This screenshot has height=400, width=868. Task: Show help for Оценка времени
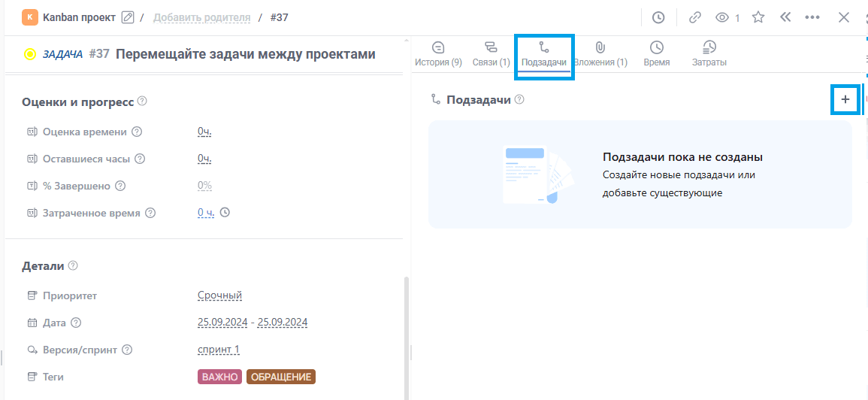click(137, 132)
